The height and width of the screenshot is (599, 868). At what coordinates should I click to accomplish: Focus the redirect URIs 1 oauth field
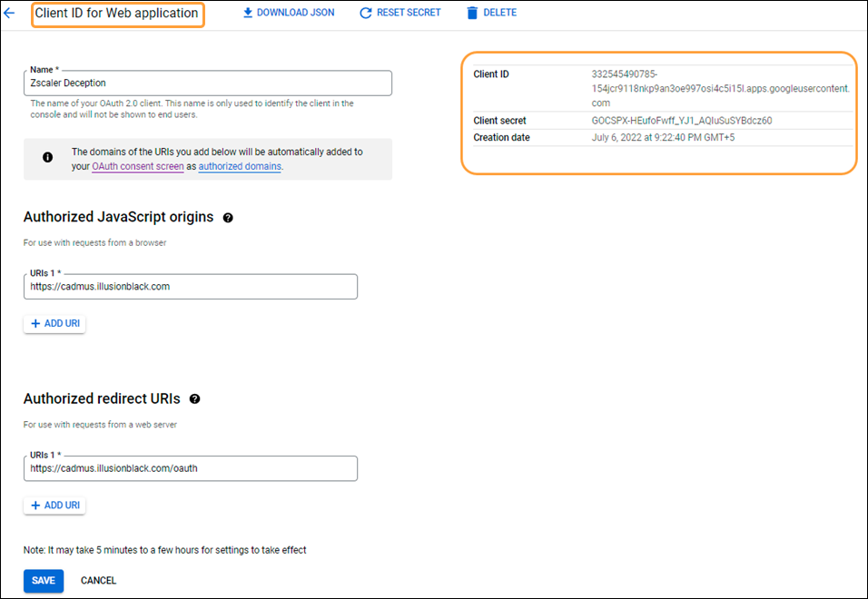pos(191,468)
